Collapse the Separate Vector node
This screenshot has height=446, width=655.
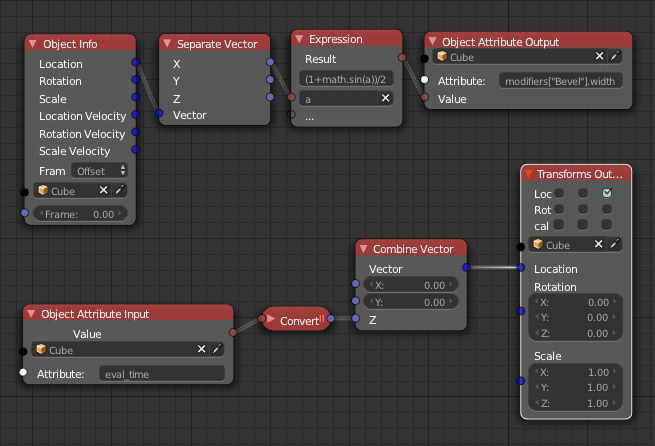(x=167, y=43)
